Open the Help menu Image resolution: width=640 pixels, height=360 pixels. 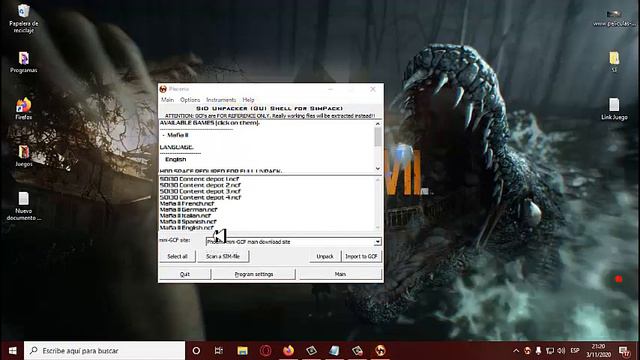pos(248,100)
